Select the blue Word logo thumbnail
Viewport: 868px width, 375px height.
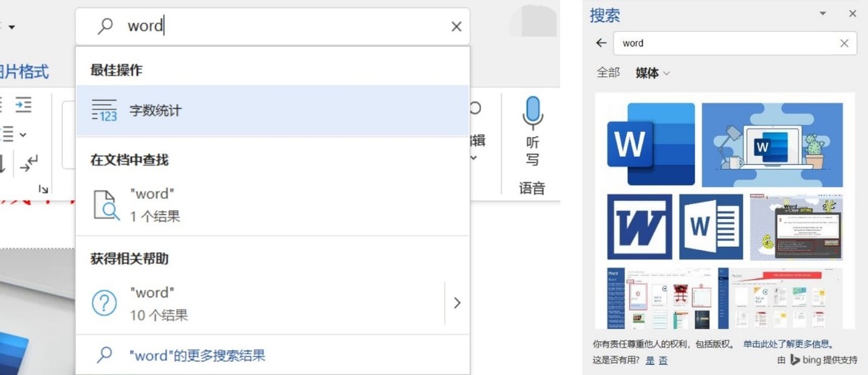click(x=651, y=145)
